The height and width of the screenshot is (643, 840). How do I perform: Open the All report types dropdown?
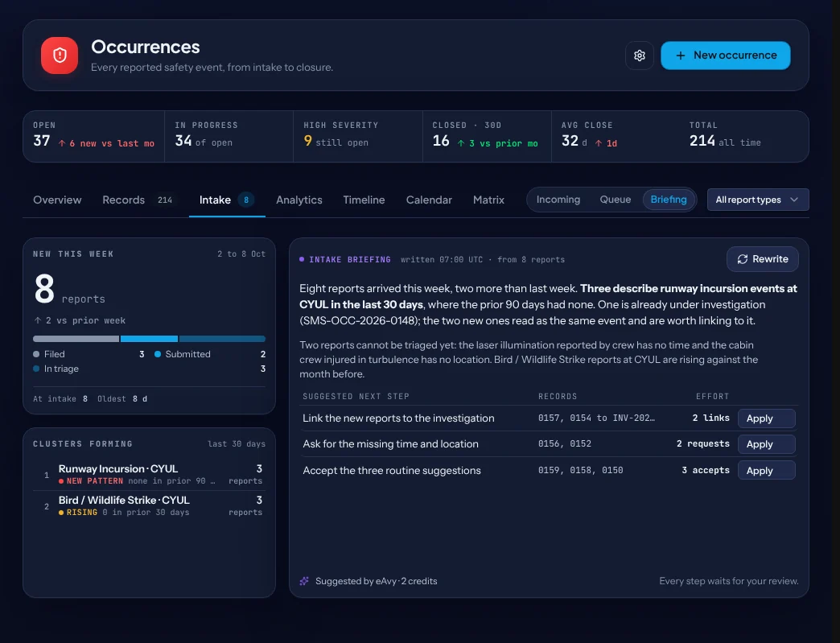click(x=757, y=200)
